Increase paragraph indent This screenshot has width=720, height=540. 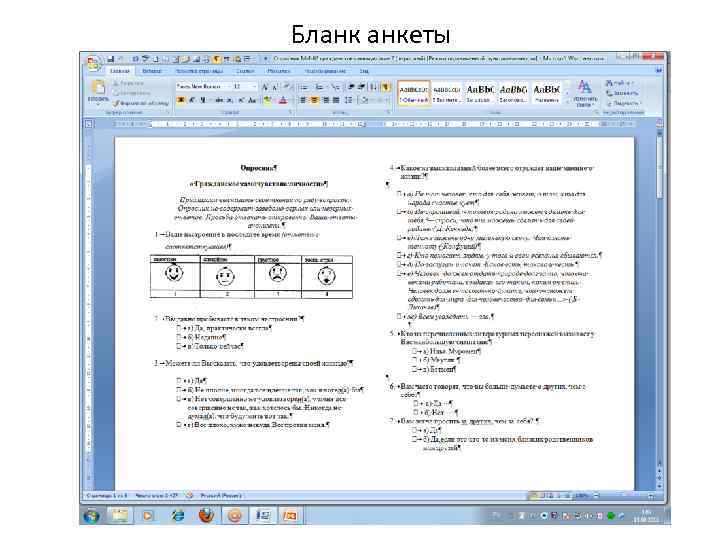[x=361, y=86]
